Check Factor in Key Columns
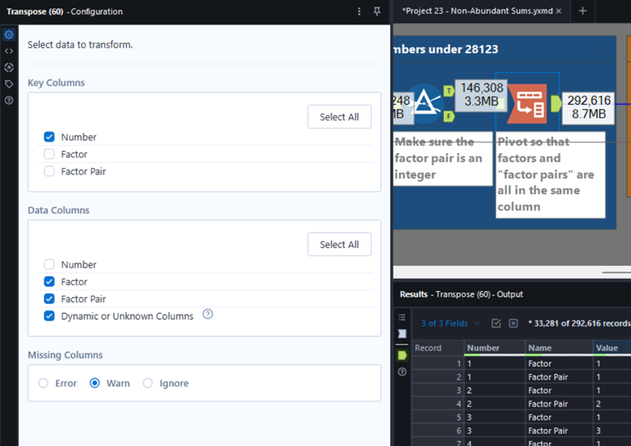 coord(49,154)
